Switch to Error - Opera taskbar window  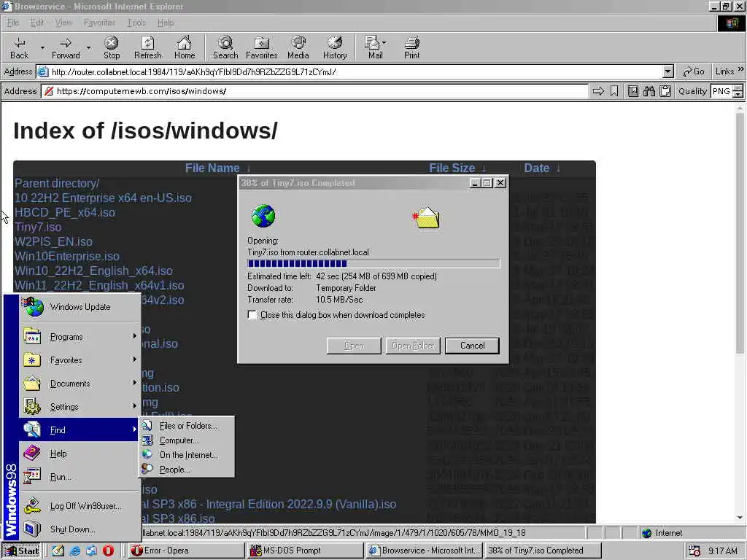(186, 551)
